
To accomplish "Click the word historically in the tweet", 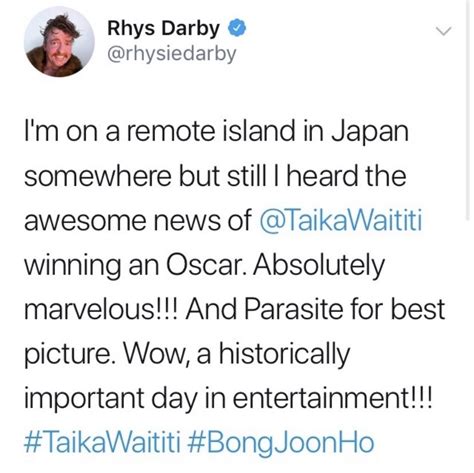I will (x=284, y=355).
